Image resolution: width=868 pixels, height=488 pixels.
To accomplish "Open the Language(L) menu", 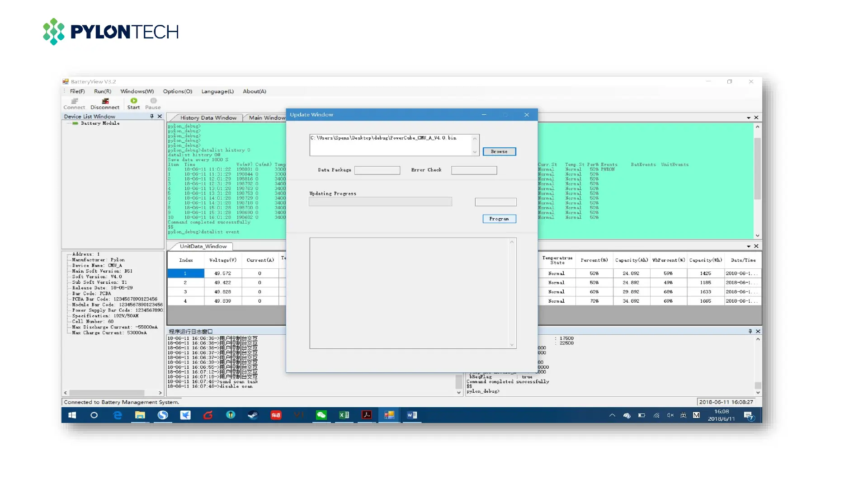I will (217, 91).
